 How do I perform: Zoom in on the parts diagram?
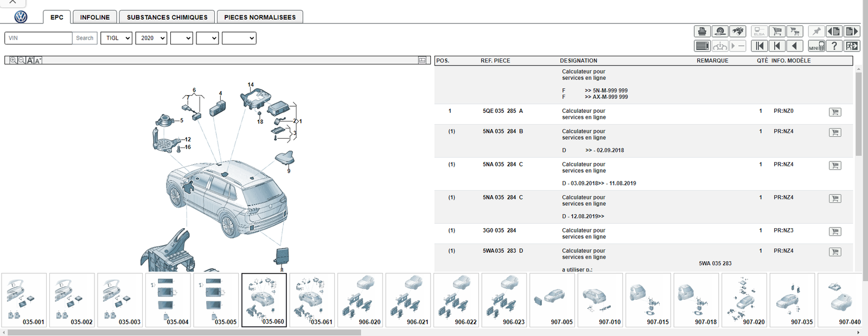tap(13, 60)
